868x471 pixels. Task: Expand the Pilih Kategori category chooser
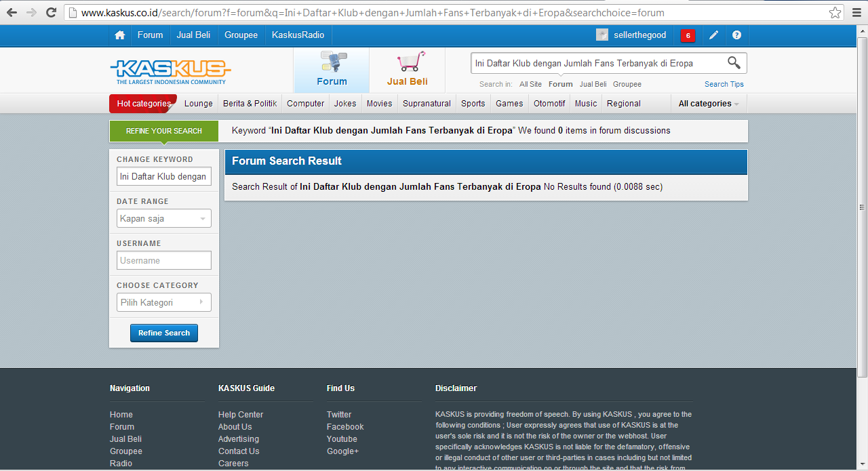pyautogui.click(x=164, y=302)
